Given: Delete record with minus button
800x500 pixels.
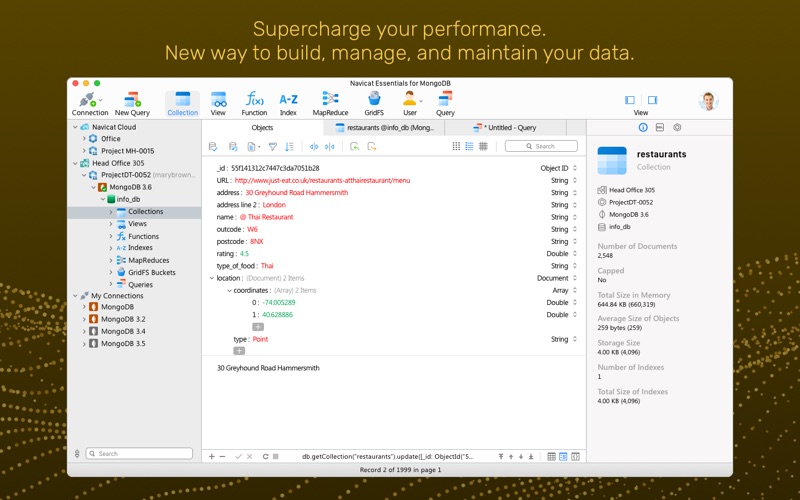Looking at the screenshot, I should coord(222,457).
